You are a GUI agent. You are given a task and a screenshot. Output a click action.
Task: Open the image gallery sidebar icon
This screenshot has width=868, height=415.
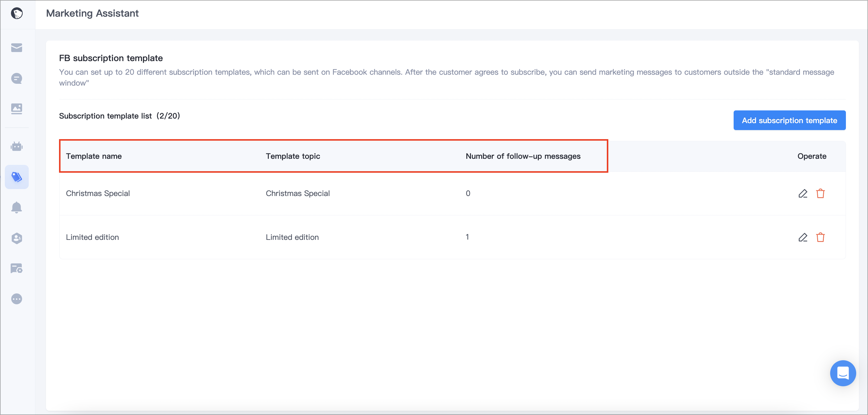[x=17, y=109]
